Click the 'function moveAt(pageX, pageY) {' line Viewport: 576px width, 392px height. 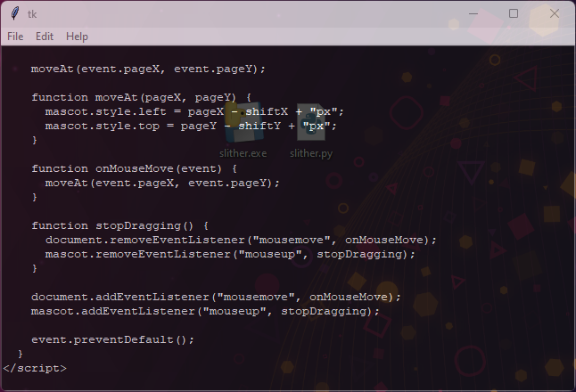point(141,98)
